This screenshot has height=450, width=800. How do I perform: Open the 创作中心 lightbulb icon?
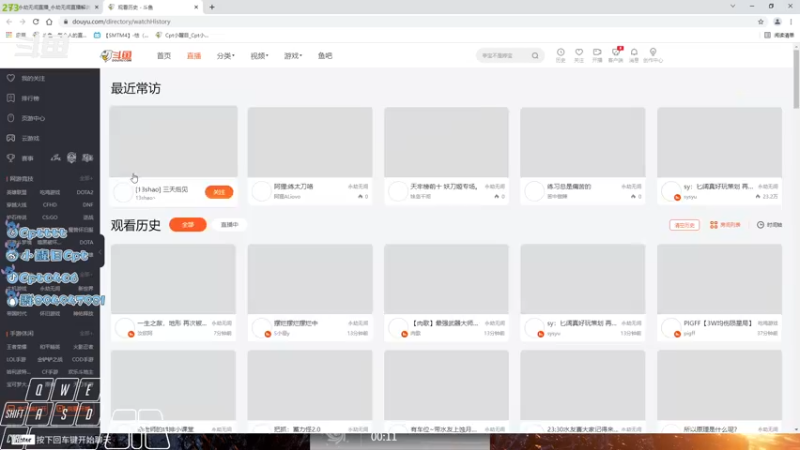pyautogui.click(x=653, y=55)
